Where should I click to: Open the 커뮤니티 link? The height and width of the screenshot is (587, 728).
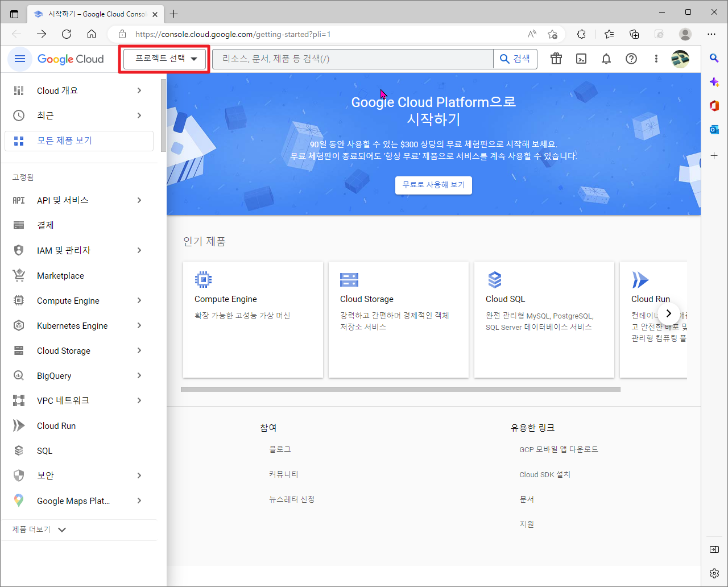pyautogui.click(x=284, y=474)
